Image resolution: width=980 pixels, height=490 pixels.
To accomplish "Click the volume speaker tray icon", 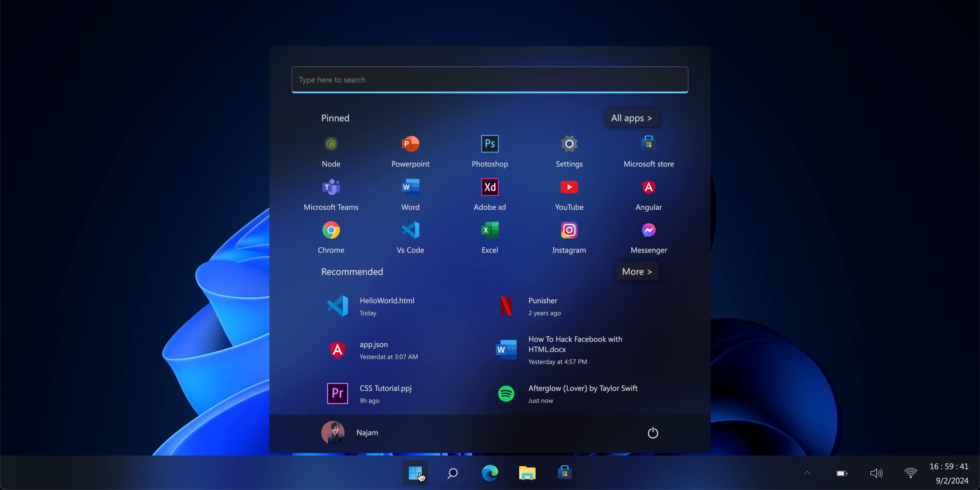I will 876,473.
